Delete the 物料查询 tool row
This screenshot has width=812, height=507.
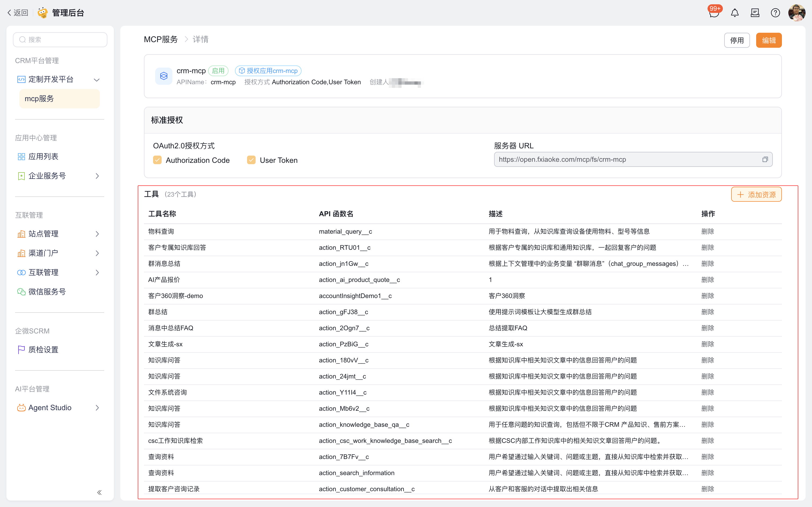pos(707,231)
